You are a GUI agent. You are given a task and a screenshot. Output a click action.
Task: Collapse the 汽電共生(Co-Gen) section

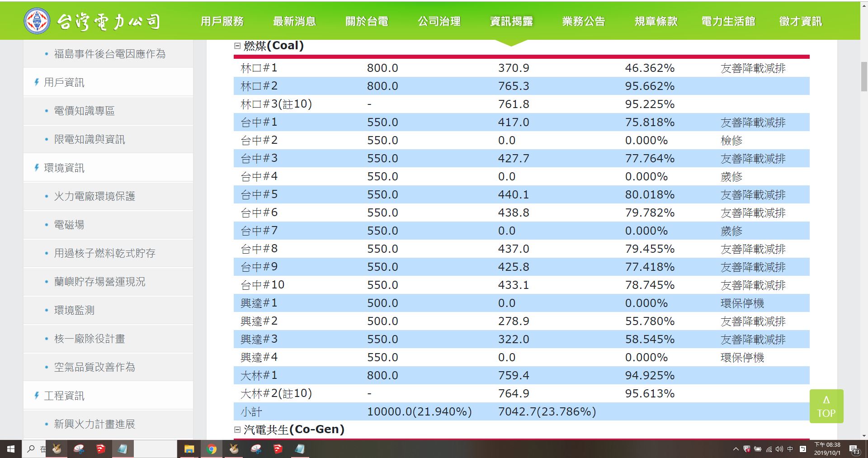(237, 430)
